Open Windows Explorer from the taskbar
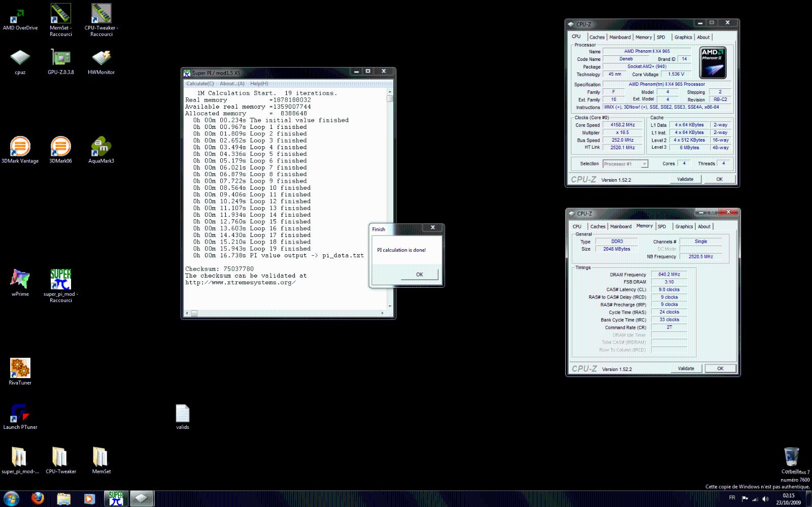Image resolution: width=812 pixels, height=507 pixels. coord(63,498)
